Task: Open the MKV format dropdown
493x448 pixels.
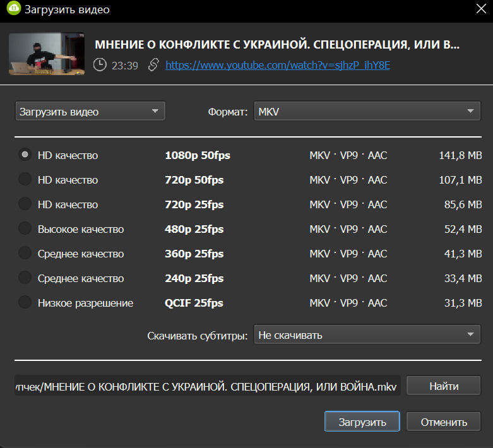Action: (367, 112)
